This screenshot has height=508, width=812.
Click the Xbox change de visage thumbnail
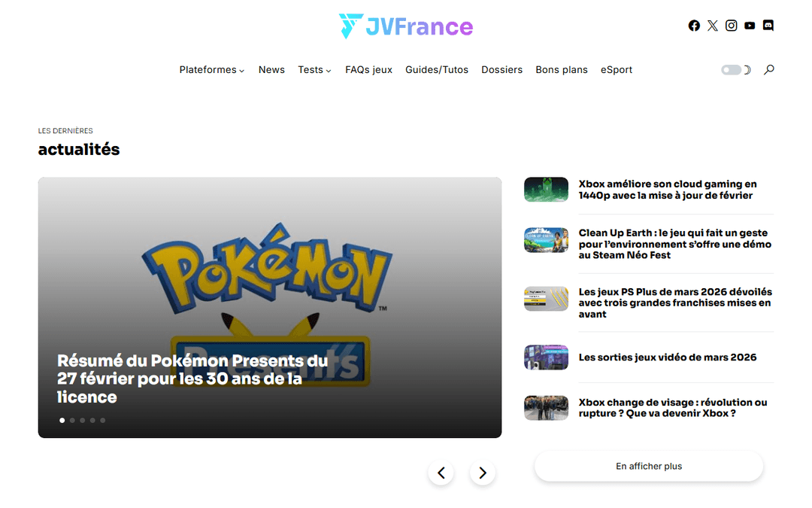(546, 408)
